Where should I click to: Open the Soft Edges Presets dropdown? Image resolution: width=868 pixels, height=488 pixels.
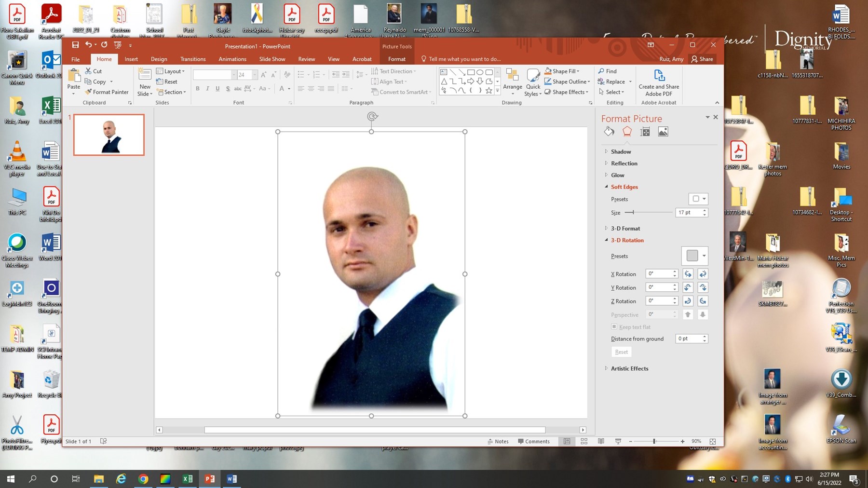pos(698,199)
